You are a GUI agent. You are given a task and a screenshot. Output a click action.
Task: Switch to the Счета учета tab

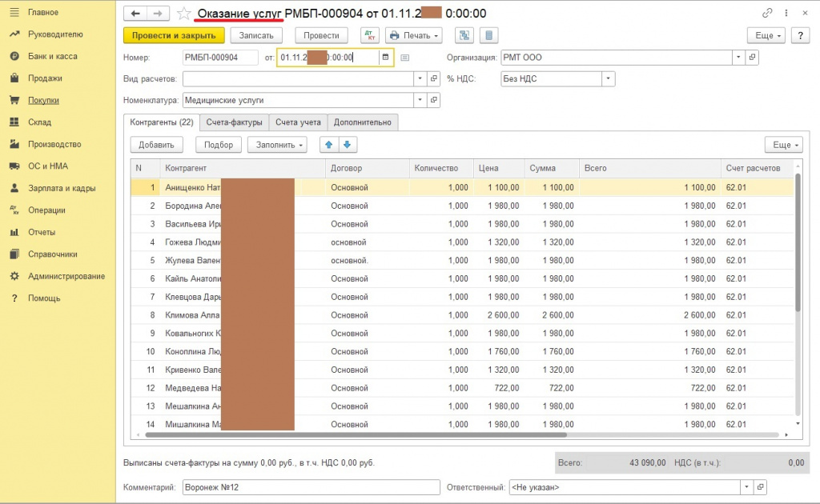[298, 122]
